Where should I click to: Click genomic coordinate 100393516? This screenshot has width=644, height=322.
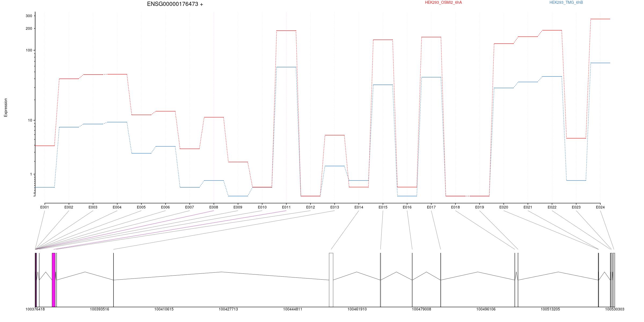pyautogui.click(x=100, y=309)
